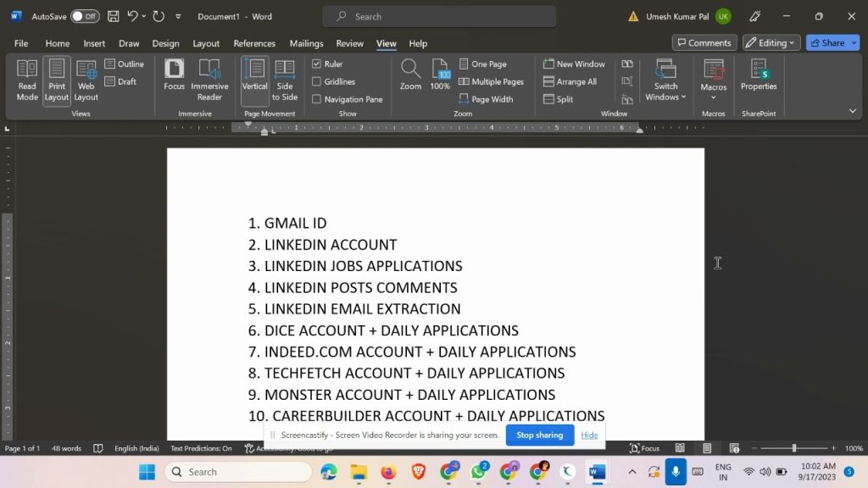Fit zoom to Page Width

(486, 99)
